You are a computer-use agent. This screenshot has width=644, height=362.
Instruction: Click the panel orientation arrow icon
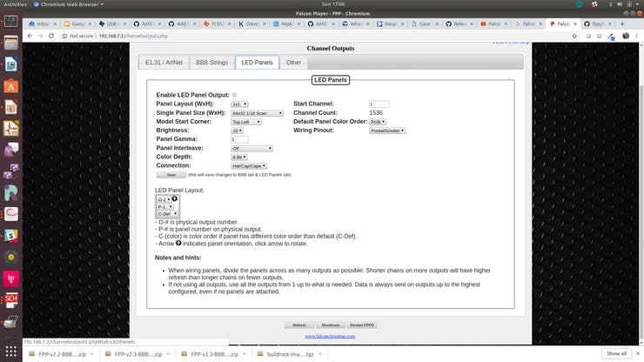point(174,198)
